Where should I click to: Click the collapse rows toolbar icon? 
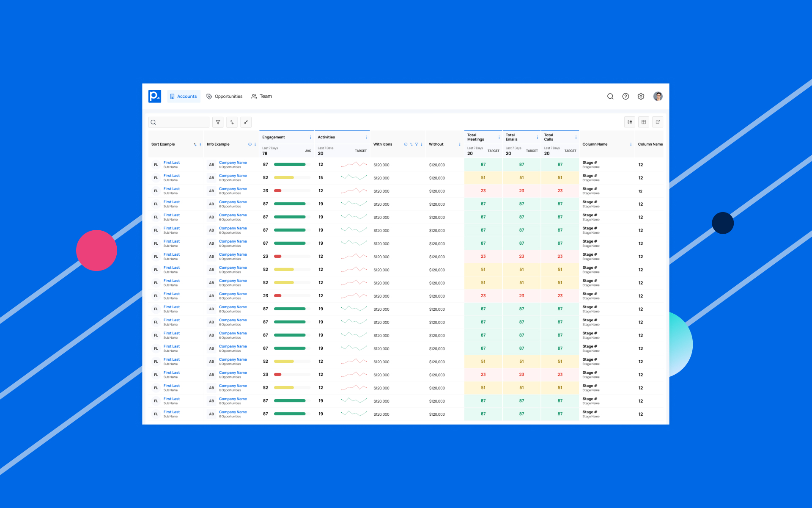pos(246,122)
